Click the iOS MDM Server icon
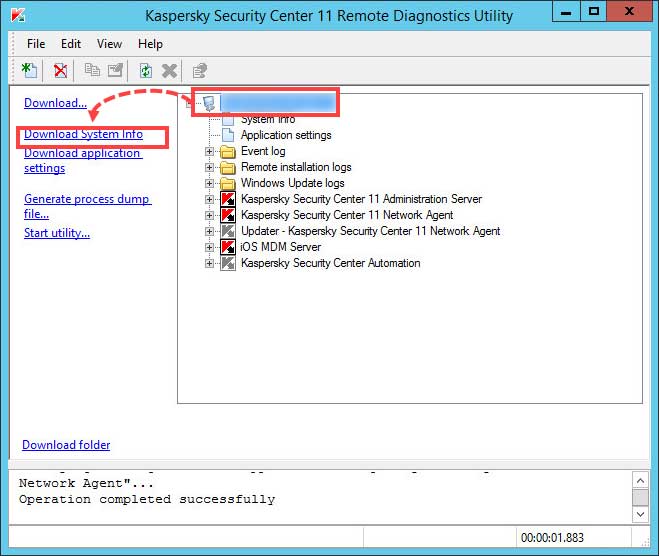The image size is (659, 556). (228, 247)
